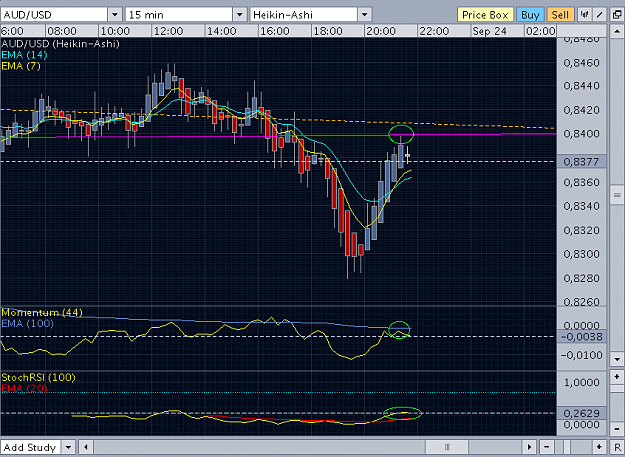Image resolution: width=625 pixels, height=457 pixels.
Task: Click the AUD/USD symbol field
Action: [54, 15]
